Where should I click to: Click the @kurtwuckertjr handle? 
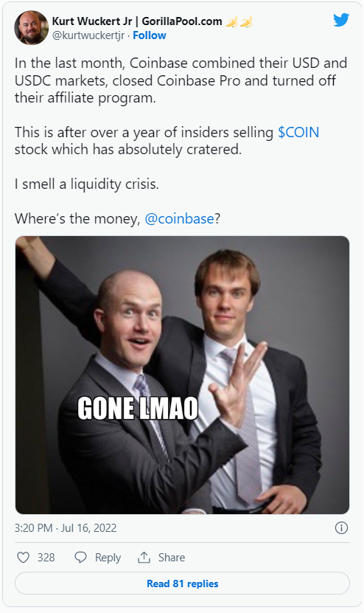(x=88, y=35)
